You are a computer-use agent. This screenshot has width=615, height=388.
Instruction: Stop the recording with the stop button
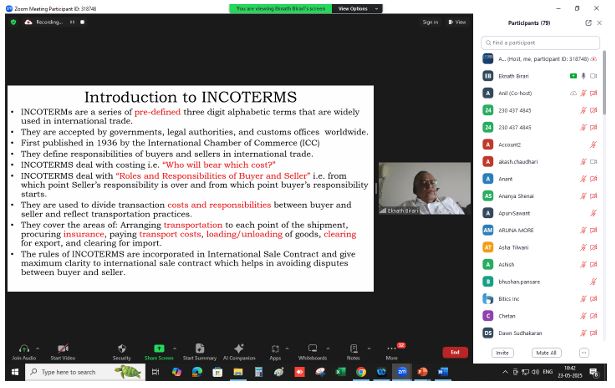point(82,22)
